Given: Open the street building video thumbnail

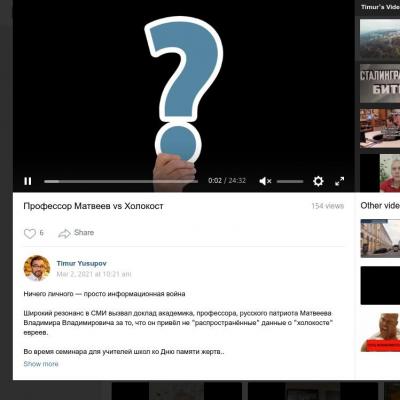Looking at the screenshot, I should pos(380,238).
